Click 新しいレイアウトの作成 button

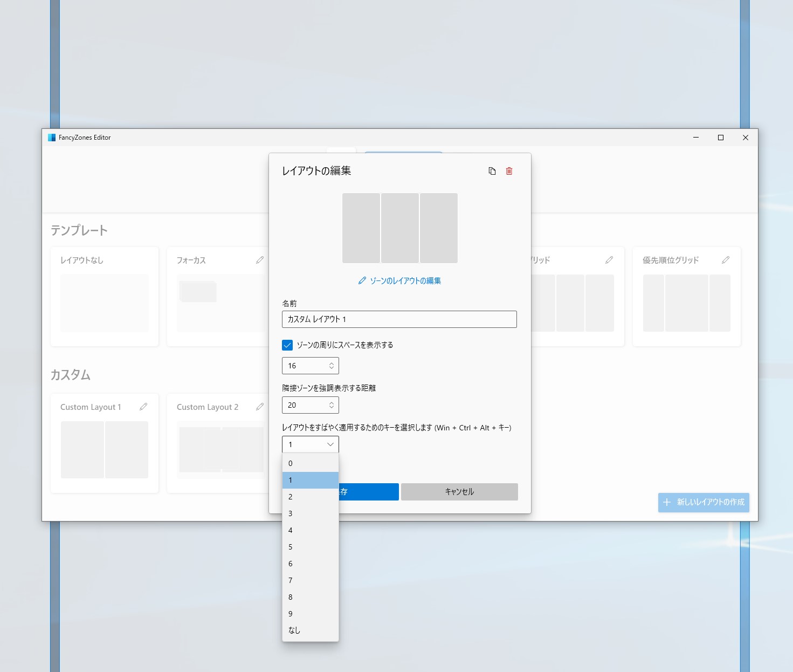(703, 502)
